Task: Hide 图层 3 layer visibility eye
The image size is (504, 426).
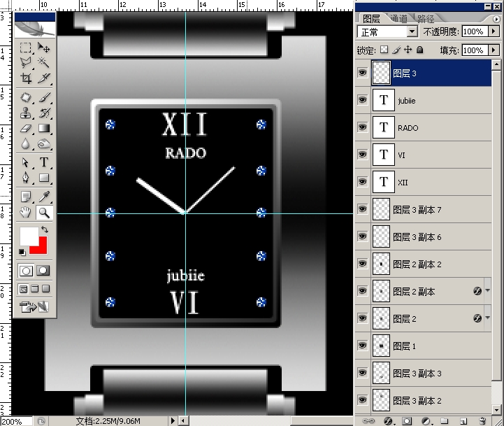Action: (362, 72)
